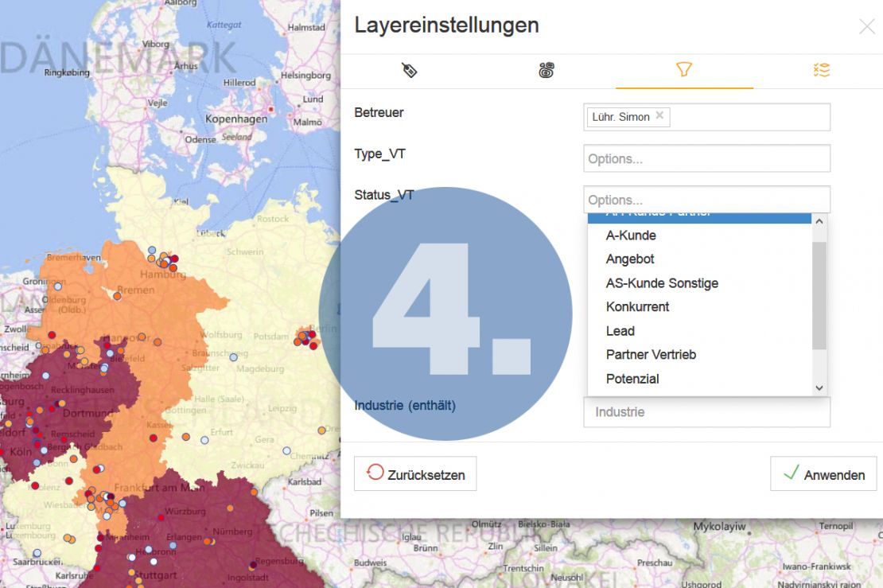Click the Betreuer multi-select field
The width and height of the screenshot is (883, 588).
click(x=706, y=117)
